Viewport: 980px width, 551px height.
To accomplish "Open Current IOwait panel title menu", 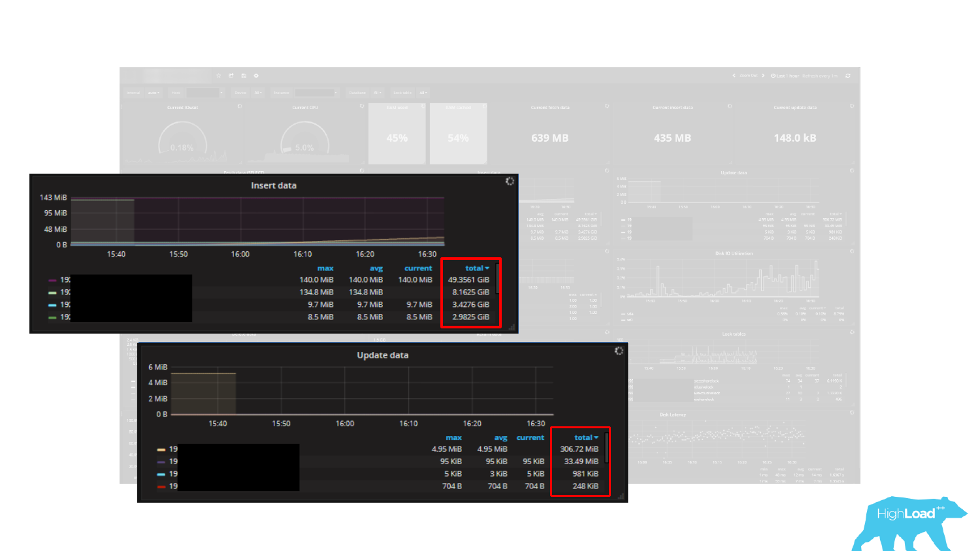I will coord(182,108).
